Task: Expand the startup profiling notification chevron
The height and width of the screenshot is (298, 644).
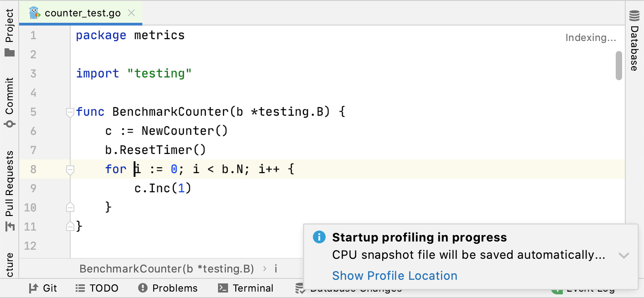Action: point(623,255)
